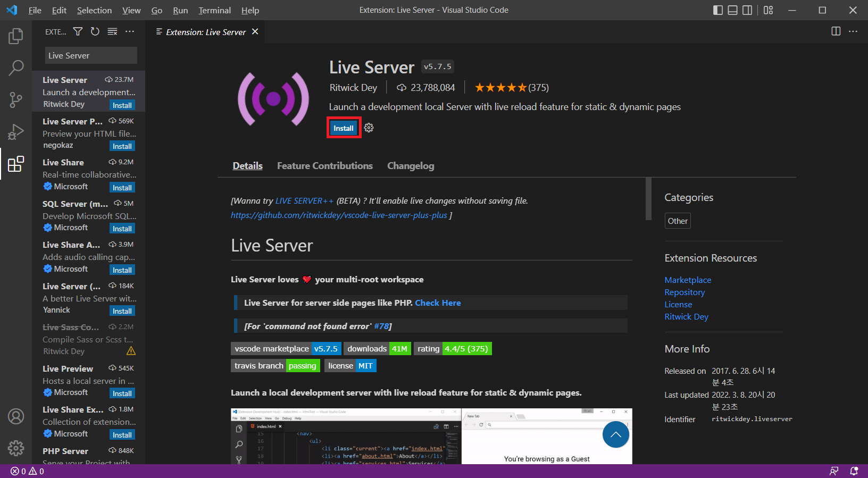Click the details pane vertical scrollbar

point(648,199)
